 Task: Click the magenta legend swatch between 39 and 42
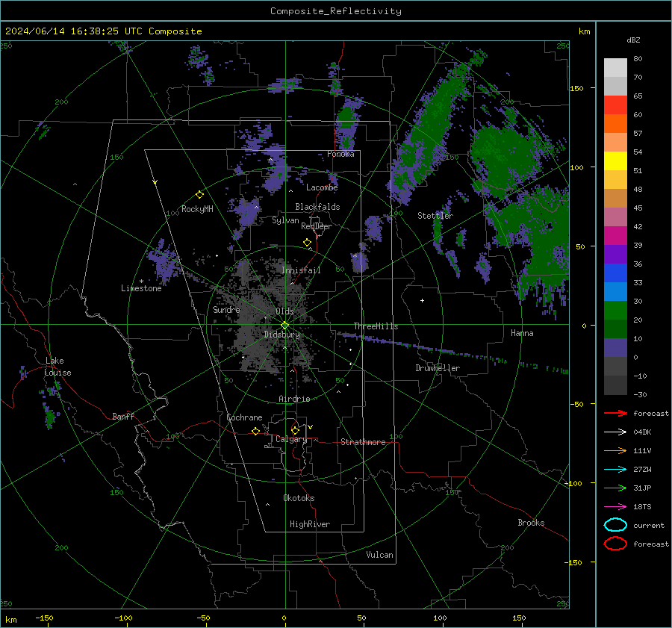click(615, 236)
